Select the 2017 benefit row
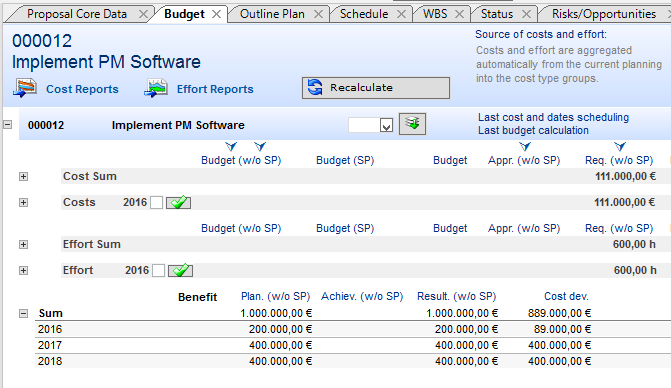This screenshot has width=671, height=388. (x=353, y=345)
